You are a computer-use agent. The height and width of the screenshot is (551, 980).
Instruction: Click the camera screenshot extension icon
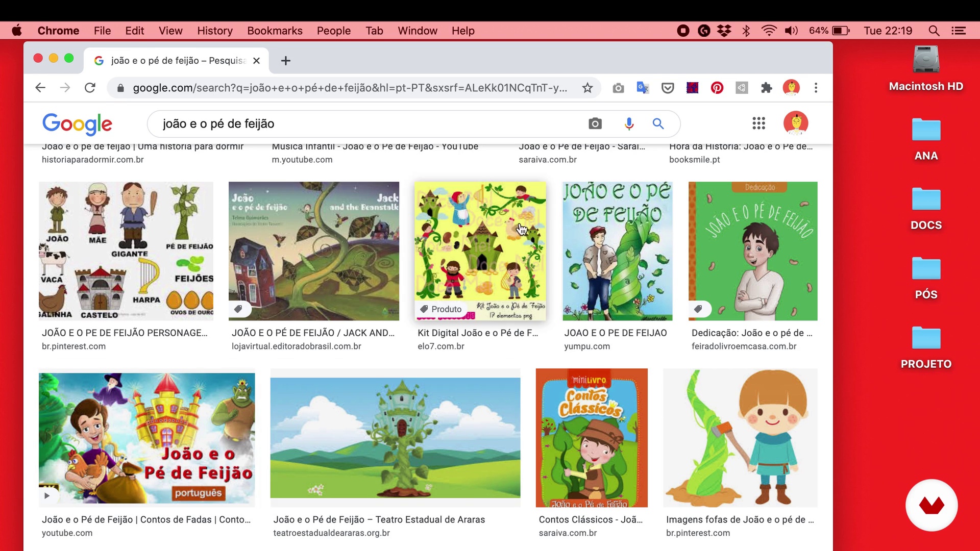(618, 88)
